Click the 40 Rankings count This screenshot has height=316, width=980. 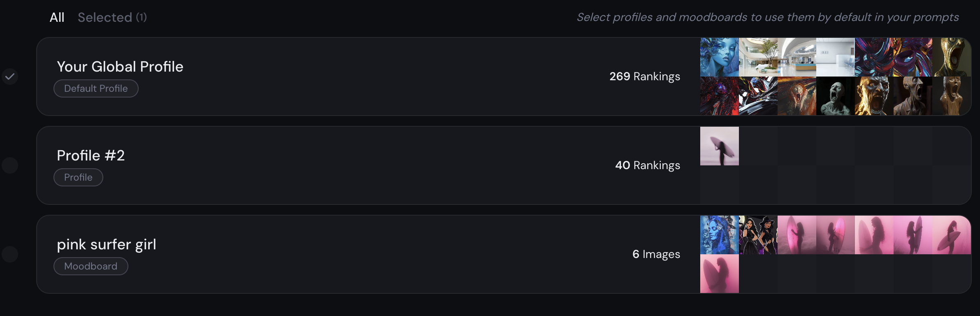click(648, 165)
